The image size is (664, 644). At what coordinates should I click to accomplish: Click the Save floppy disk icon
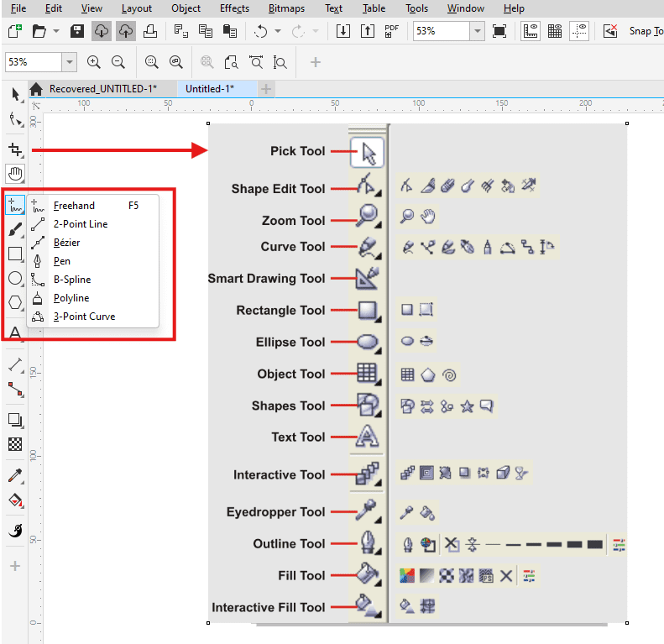[x=76, y=31]
